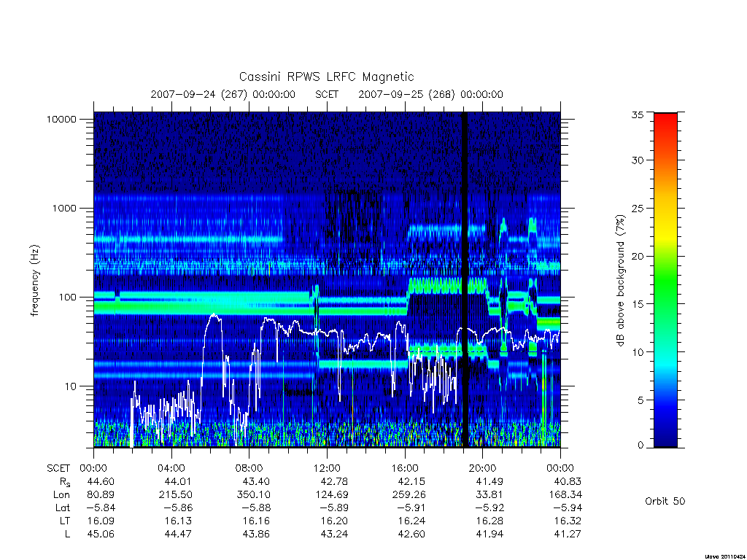Screen dimensions: 747x560
Task: Click the 10000 frequency tick label
Action: point(61,120)
